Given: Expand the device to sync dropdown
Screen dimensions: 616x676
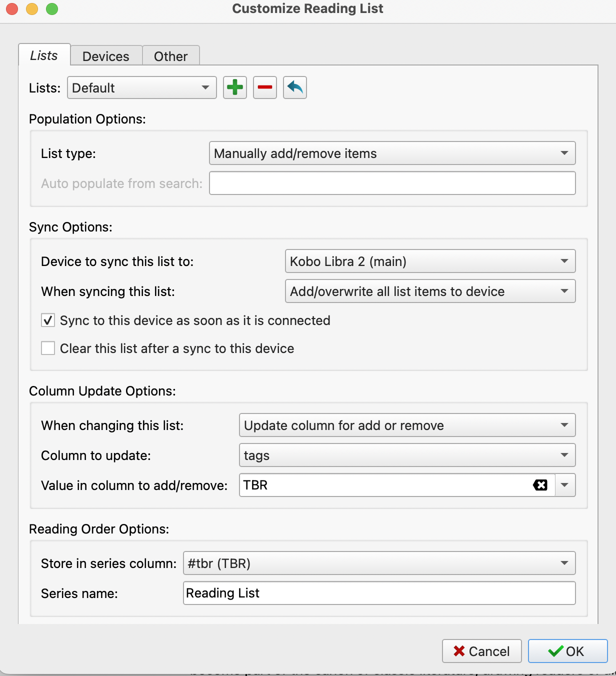Looking at the screenshot, I should 430,261.
